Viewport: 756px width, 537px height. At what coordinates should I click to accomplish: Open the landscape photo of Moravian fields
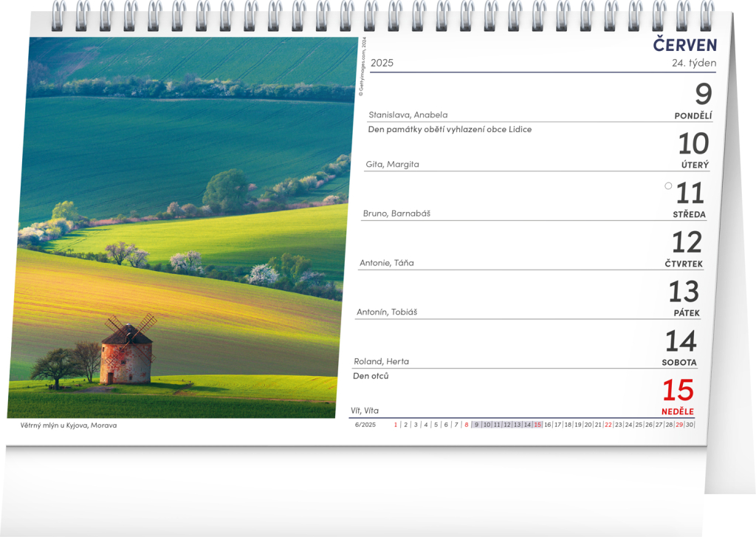coord(185,185)
